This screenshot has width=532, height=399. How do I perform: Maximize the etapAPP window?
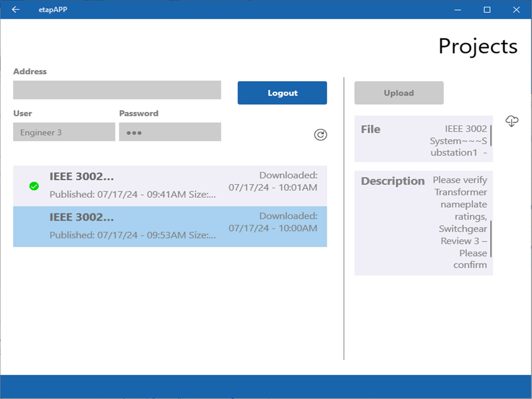(487, 10)
